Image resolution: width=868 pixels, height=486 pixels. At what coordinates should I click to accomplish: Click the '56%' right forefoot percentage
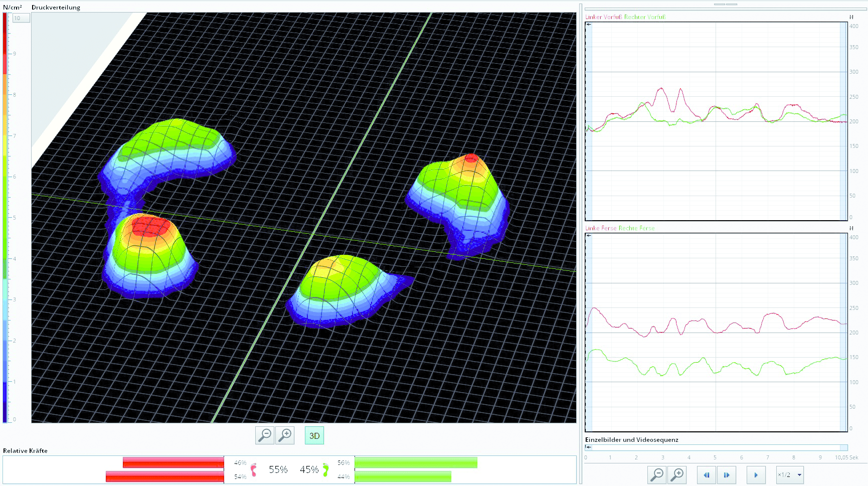point(343,463)
